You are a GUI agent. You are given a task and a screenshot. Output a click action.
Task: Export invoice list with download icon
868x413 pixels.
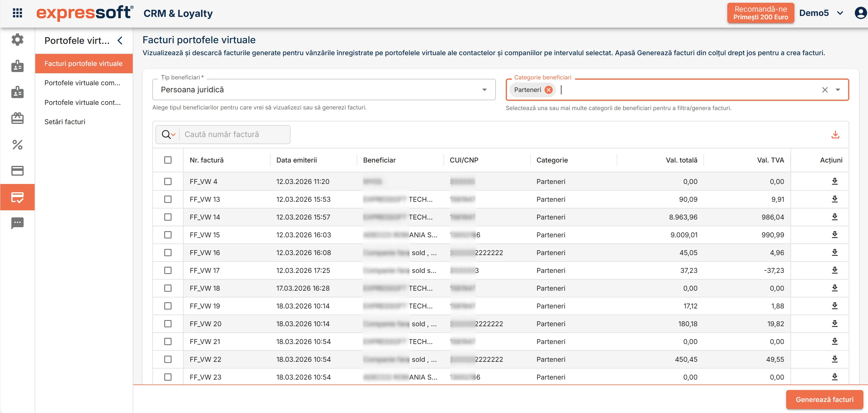tap(835, 135)
